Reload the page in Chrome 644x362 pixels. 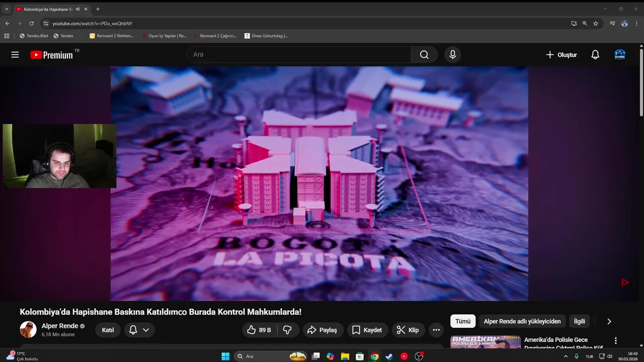point(31,23)
